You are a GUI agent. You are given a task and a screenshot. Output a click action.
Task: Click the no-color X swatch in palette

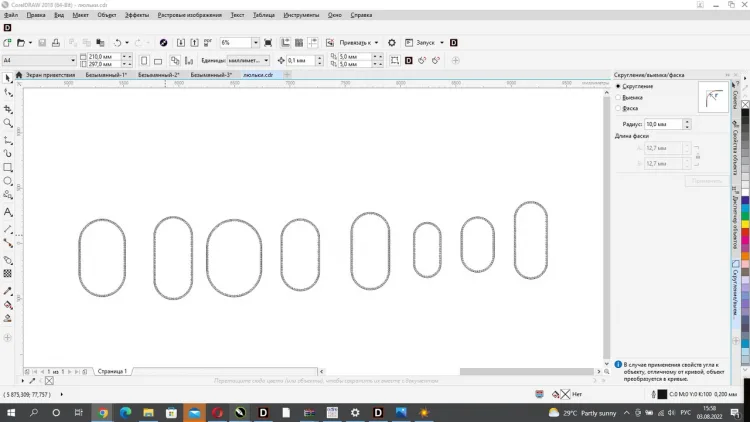[745, 104]
